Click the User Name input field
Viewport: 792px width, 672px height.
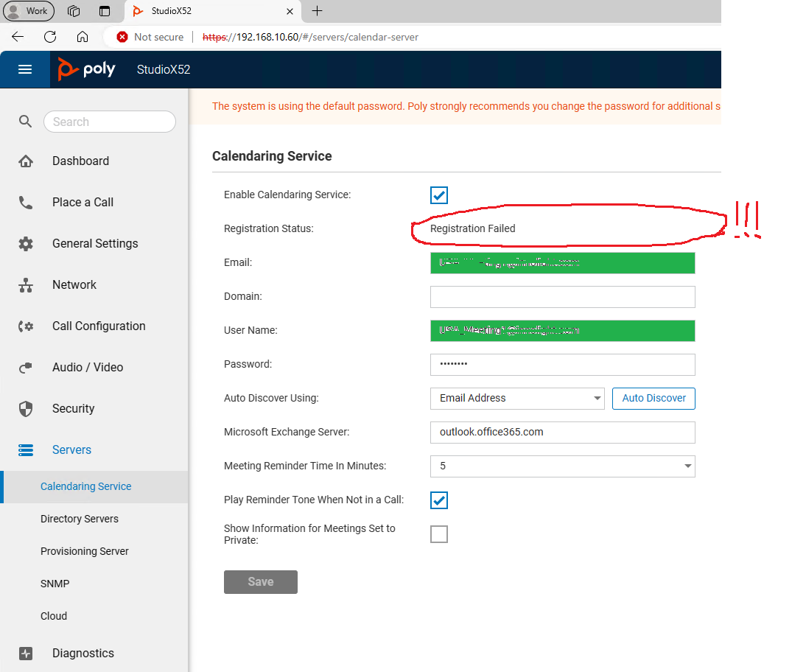(x=563, y=330)
